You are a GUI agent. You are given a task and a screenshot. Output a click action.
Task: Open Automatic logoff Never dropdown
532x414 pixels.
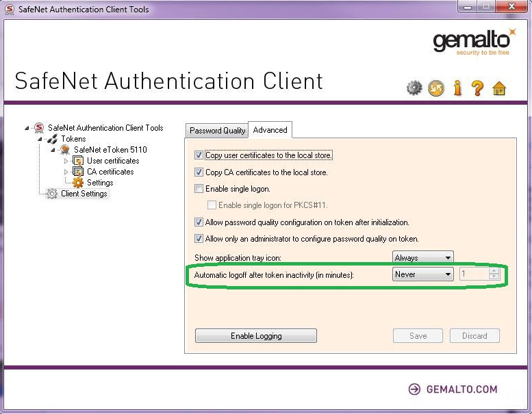(x=422, y=274)
